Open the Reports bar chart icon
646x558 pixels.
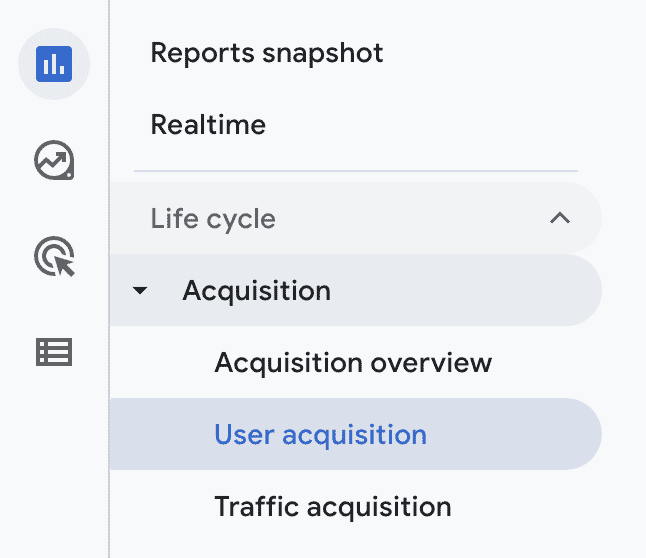[x=54, y=65]
